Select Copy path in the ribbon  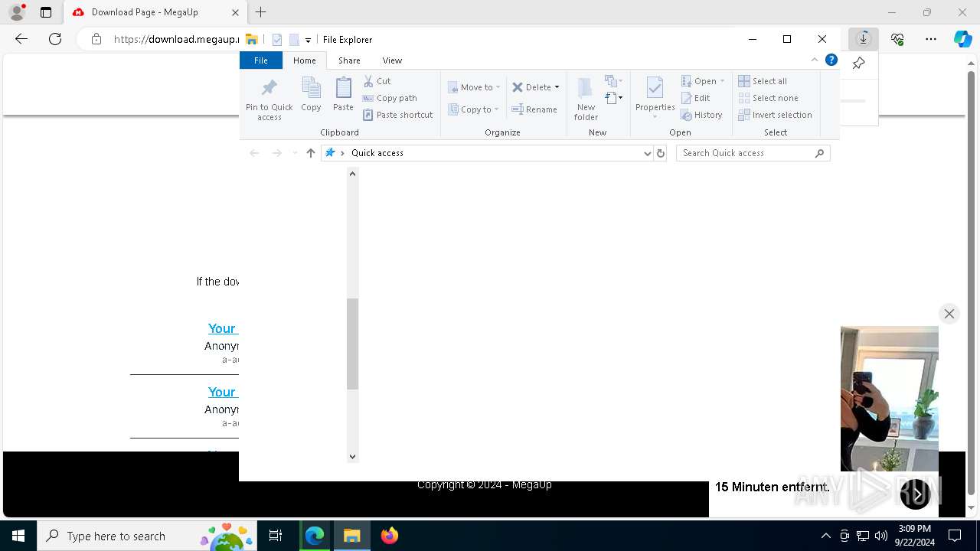coord(390,98)
